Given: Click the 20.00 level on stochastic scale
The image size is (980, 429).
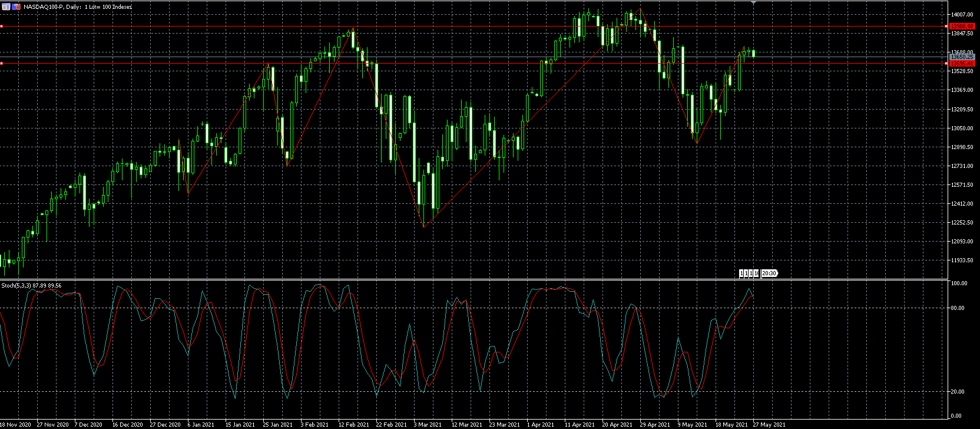Looking at the screenshot, I should point(960,391).
